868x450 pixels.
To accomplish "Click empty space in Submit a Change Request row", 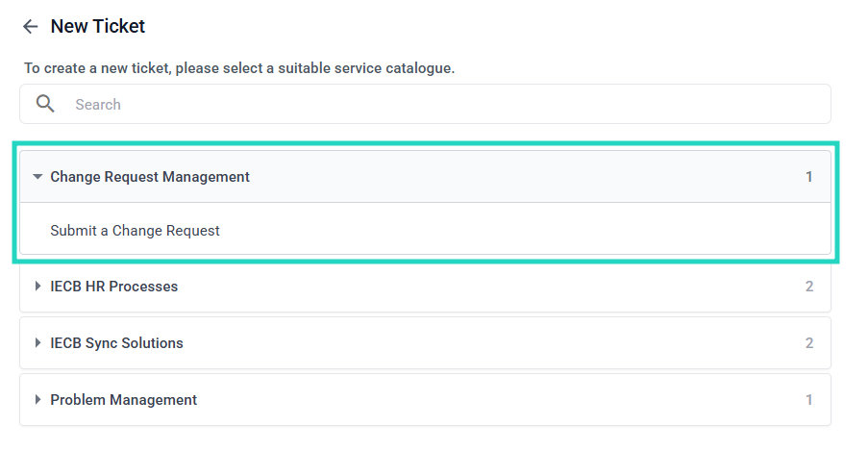I will click(x=529, y=231).
